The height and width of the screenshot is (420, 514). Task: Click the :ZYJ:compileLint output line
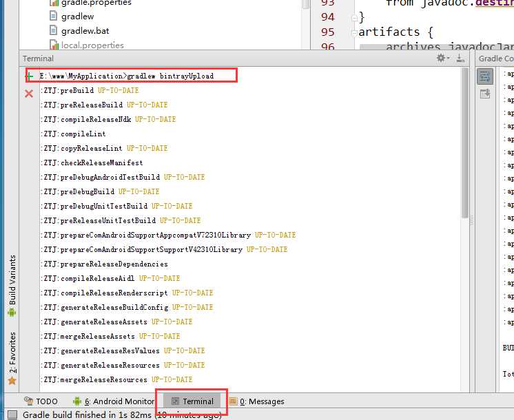tap(73, 134)
